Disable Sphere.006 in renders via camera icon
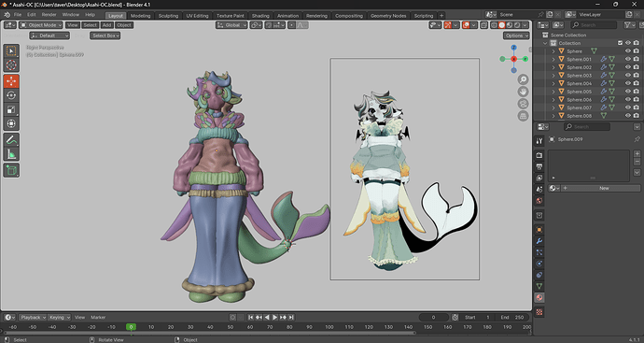Image resolution: width=644 pixels, height=343 pixels. [x=637, y=99]
